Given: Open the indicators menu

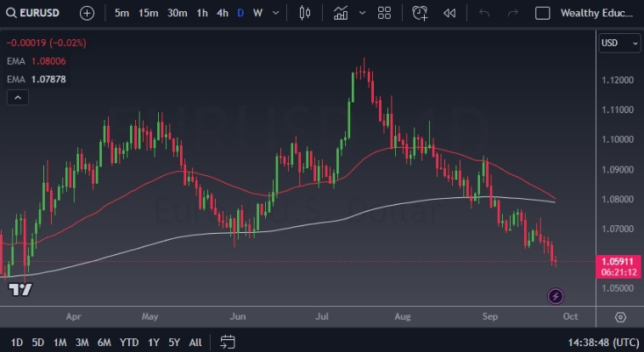Looking at the screenshot, I should coord(341,13).
